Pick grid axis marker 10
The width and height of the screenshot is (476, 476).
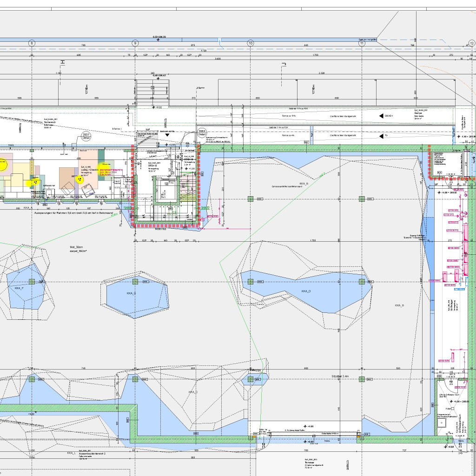click(250, 43)
